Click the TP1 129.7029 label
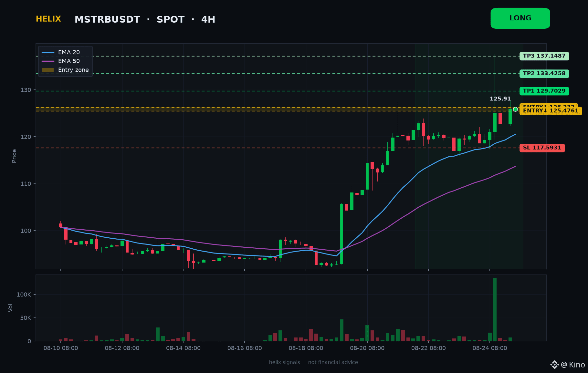The width and height of the screenshot is (588, 373). pyautogui.click(x=544, y=91)
